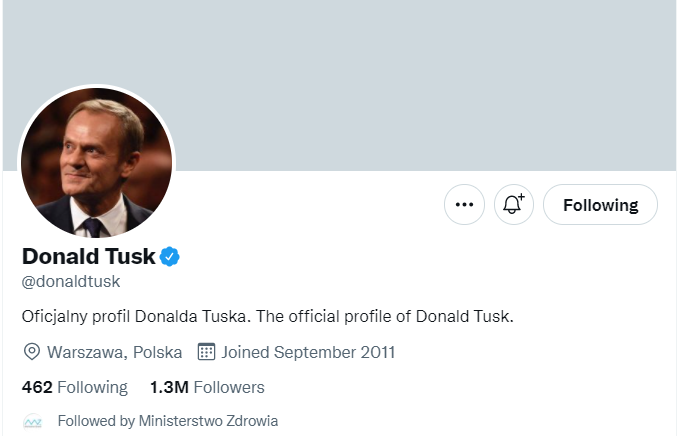This screenshot has height=436, width=680.
Task: Click the Donald Tusk display name
Action: (x=89, y=256)
